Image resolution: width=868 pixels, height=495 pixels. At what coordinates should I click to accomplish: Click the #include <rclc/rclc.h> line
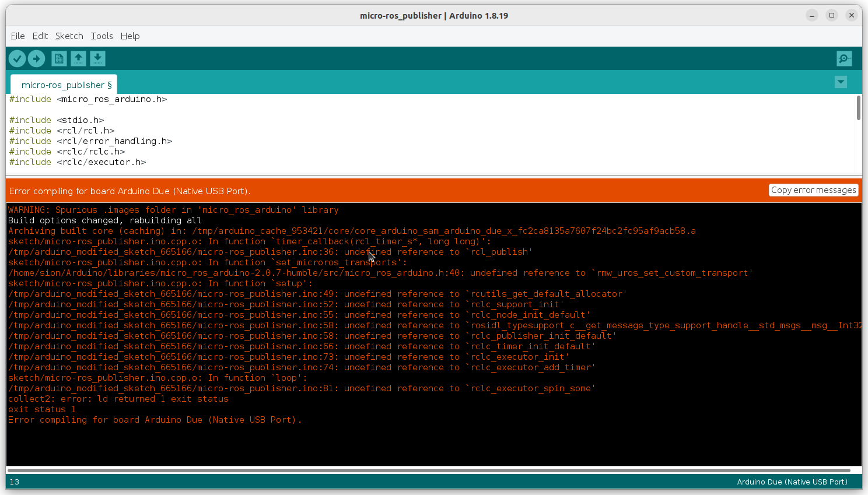pyautogui.click(x=67, y=152)
